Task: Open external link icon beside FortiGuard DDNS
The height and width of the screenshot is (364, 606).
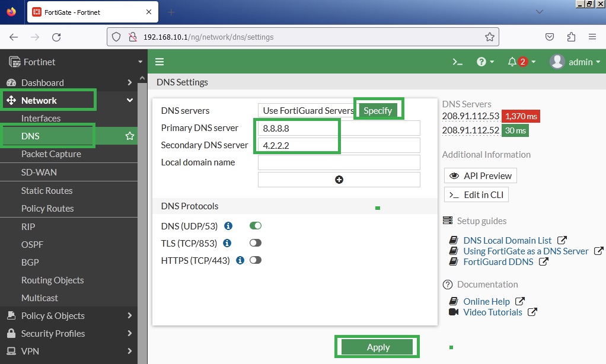Action: [x=543, y=261]
